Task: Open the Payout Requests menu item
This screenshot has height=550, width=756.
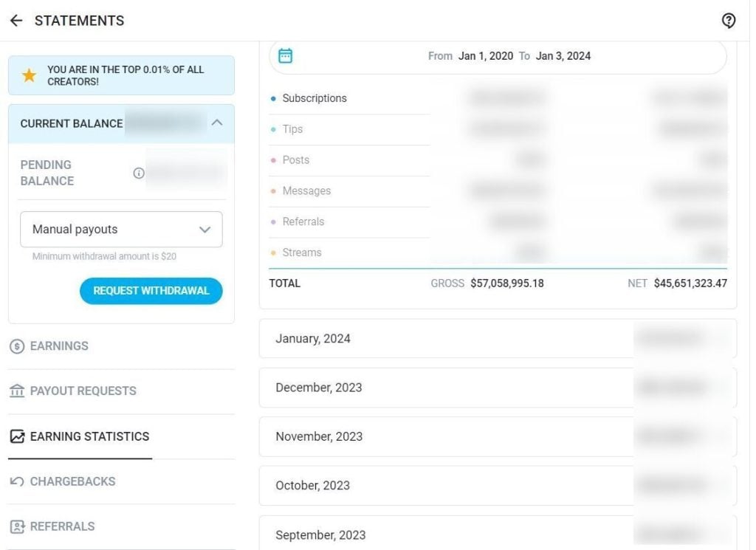Action: [83, 391]
